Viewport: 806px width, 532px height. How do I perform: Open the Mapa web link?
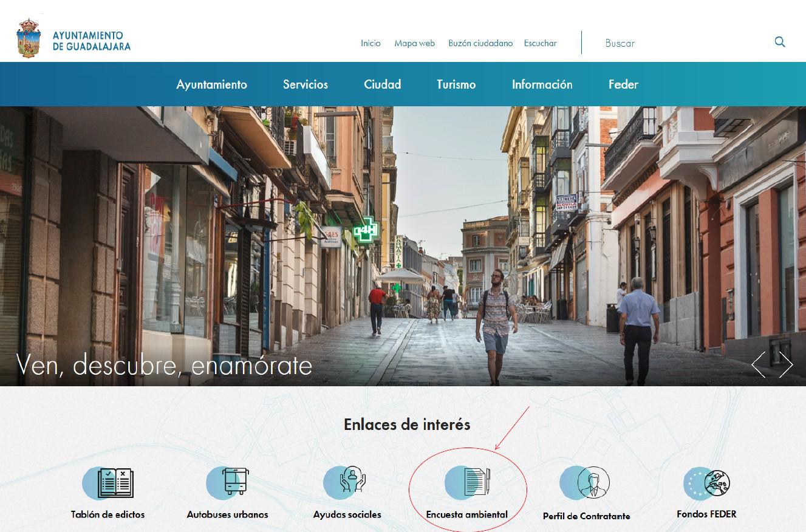click(414, 43)
